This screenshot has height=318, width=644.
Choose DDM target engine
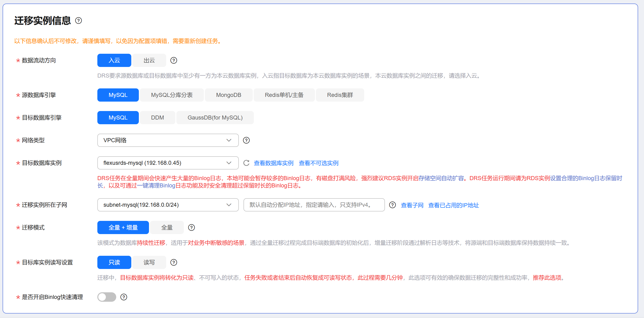coord(157,117)
